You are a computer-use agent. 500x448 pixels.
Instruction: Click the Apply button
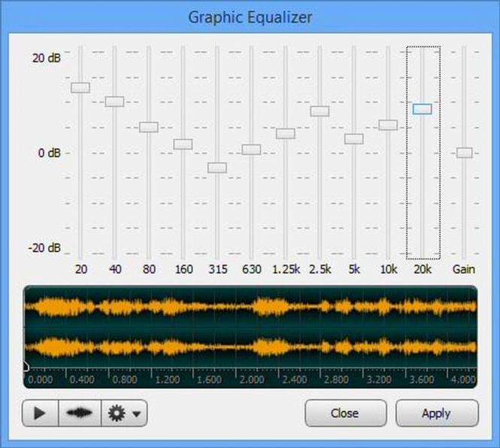click(437, 413)
